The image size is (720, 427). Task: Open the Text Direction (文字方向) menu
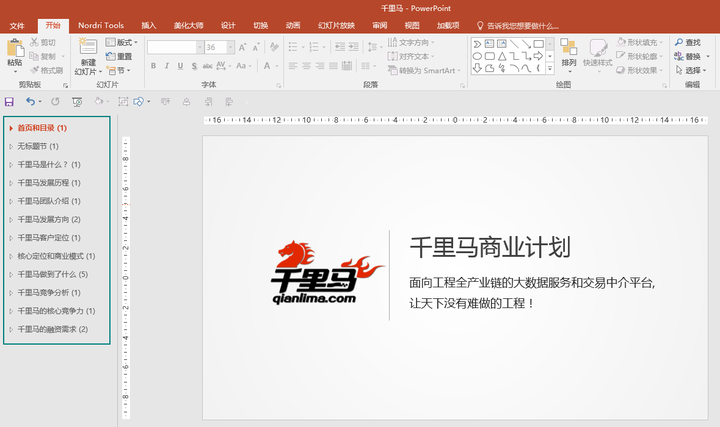(411, 42)
